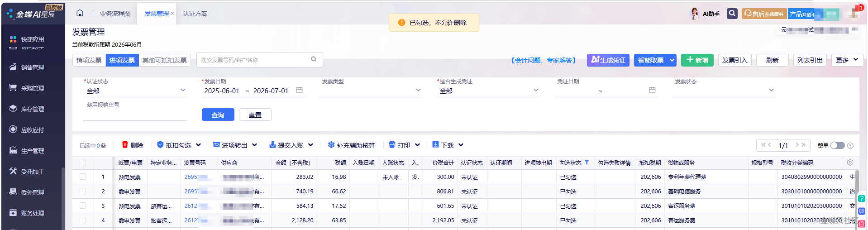
Task: Select the 销项发票 tab
Action: [x=89, y=60]
